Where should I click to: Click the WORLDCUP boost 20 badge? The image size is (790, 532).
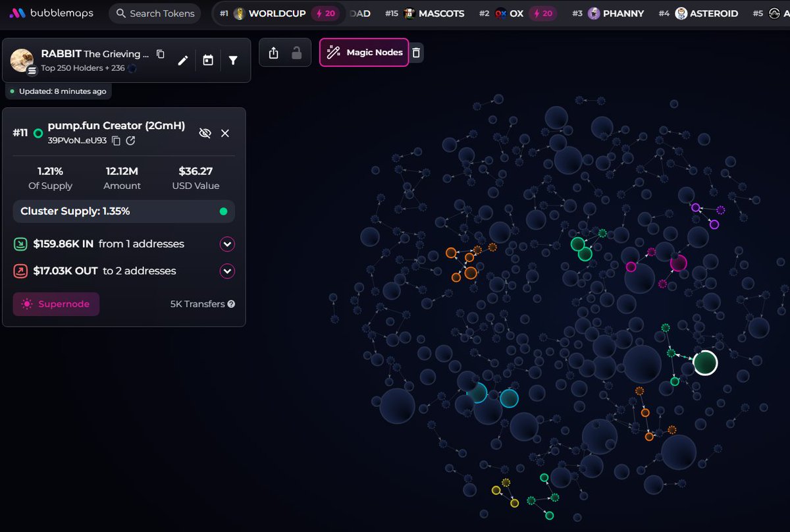pos(325,13)
